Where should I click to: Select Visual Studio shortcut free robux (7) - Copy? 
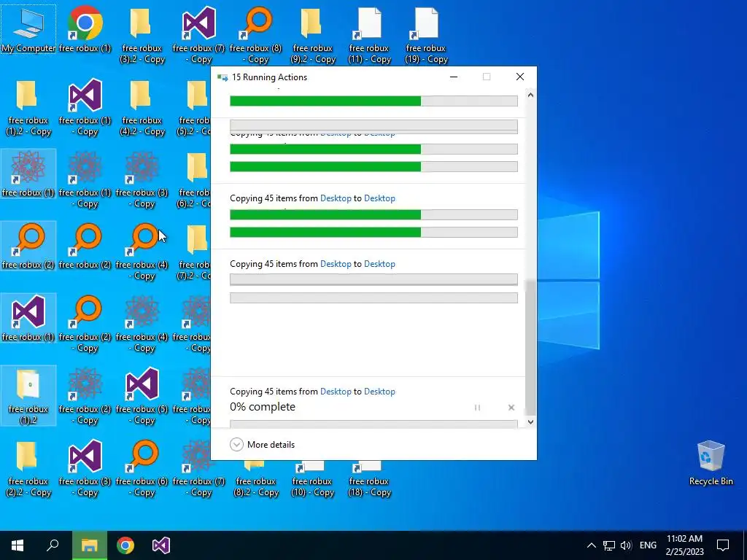[x=198, y=35]
